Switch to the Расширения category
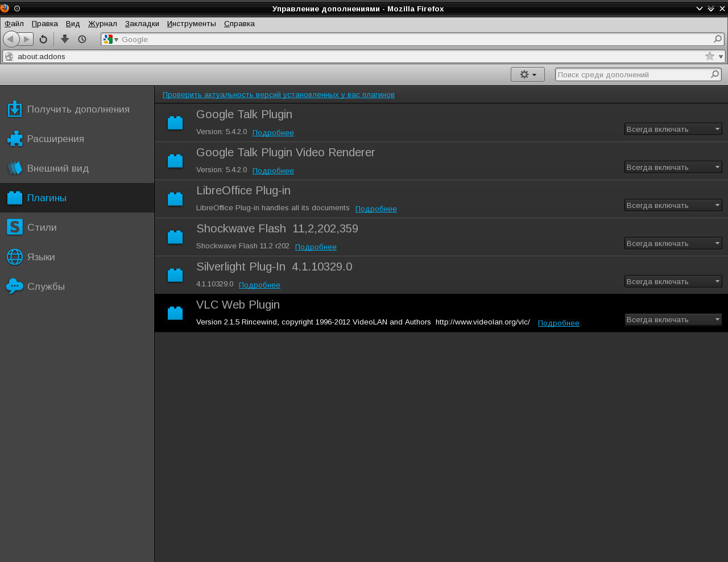Screen dimensions: 728x562 (77, 139)
